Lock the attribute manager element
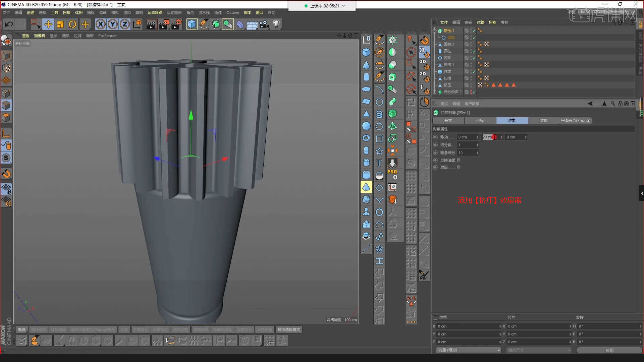The width and height of the screenshot is (644, 362). click(x=620, y=104)
